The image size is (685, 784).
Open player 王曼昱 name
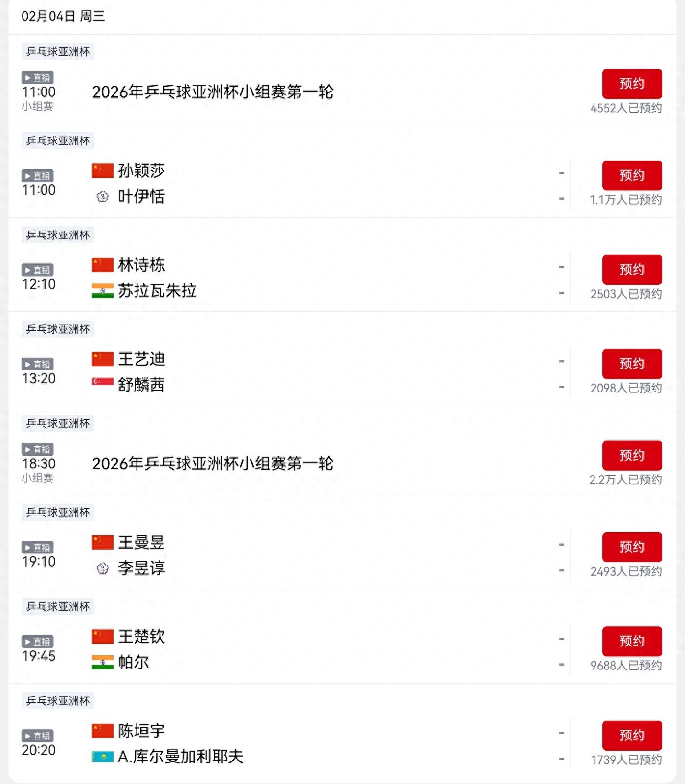(x=141, y=542)
